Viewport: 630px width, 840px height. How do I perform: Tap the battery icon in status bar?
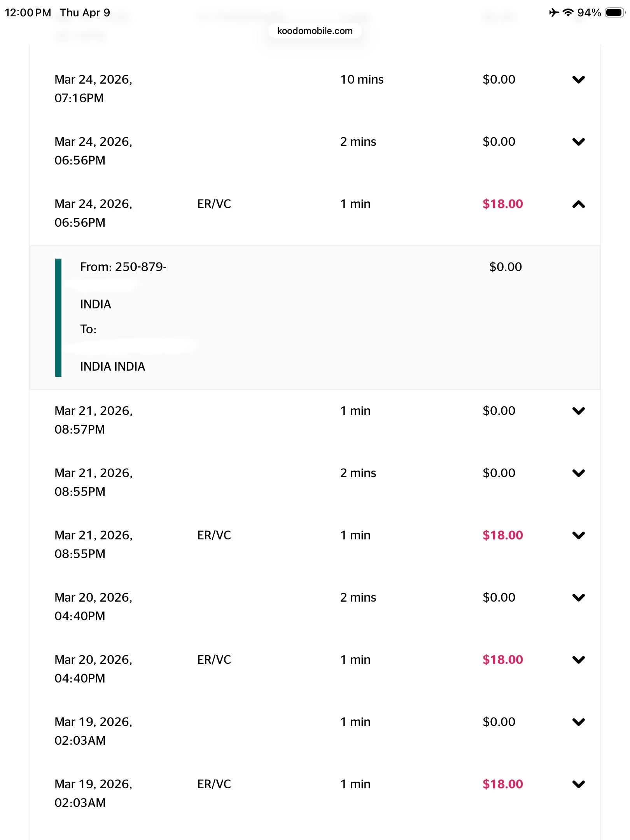pos(615,13)
